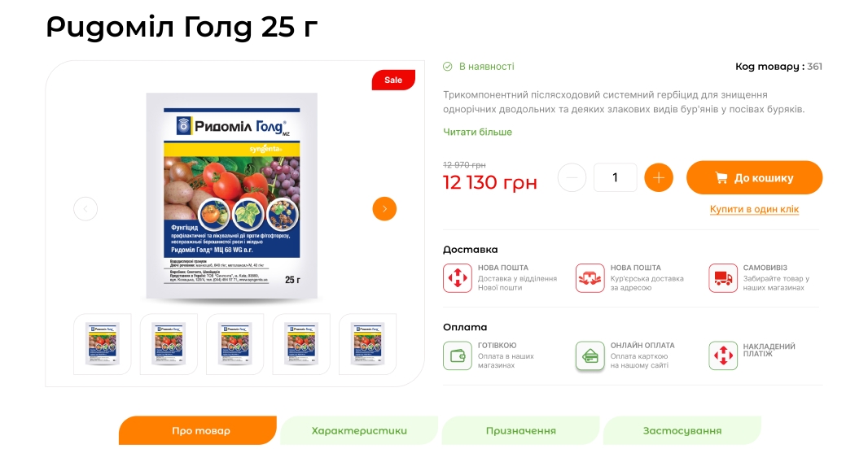The width and height of the screenshot is (868, 449).
Task: Click the green in-stock checkmark icon
Action: (x=447, y=67)
